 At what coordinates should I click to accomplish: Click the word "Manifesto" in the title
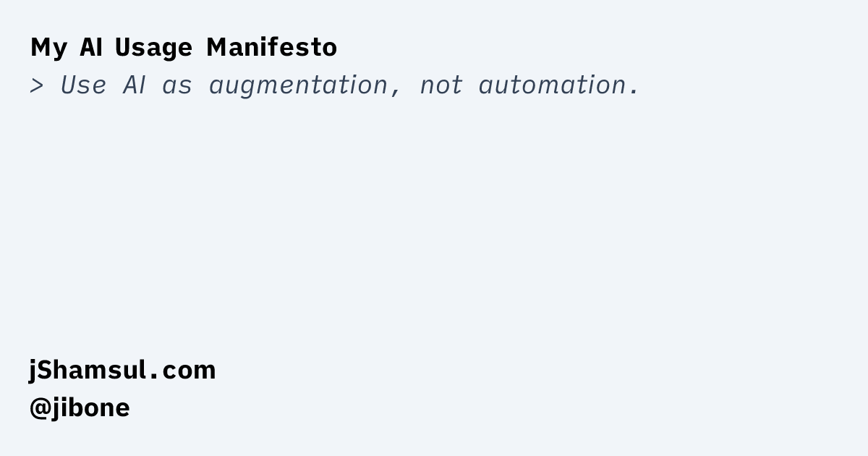[x=271, y=48]
